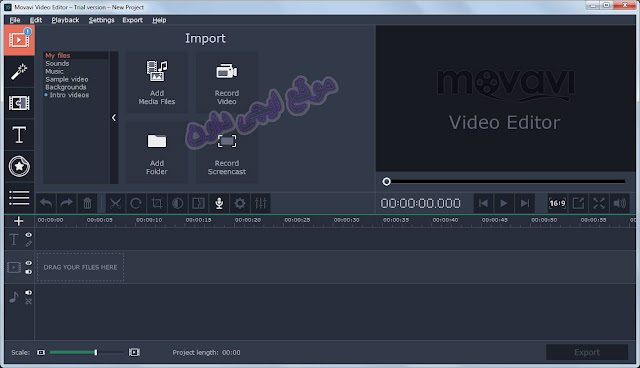Click the Rotate clip icon
Viewport: 640px width, 368px height.
coord(136,203)
